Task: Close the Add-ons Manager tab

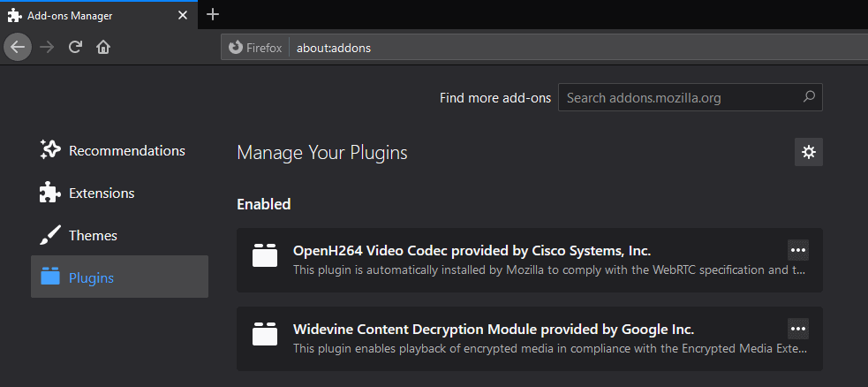Action: pos(182,16)
